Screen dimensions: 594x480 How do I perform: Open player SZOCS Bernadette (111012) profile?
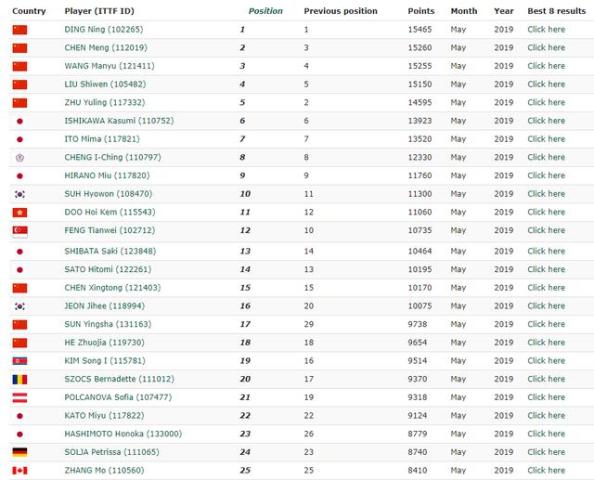pos(119,379)
